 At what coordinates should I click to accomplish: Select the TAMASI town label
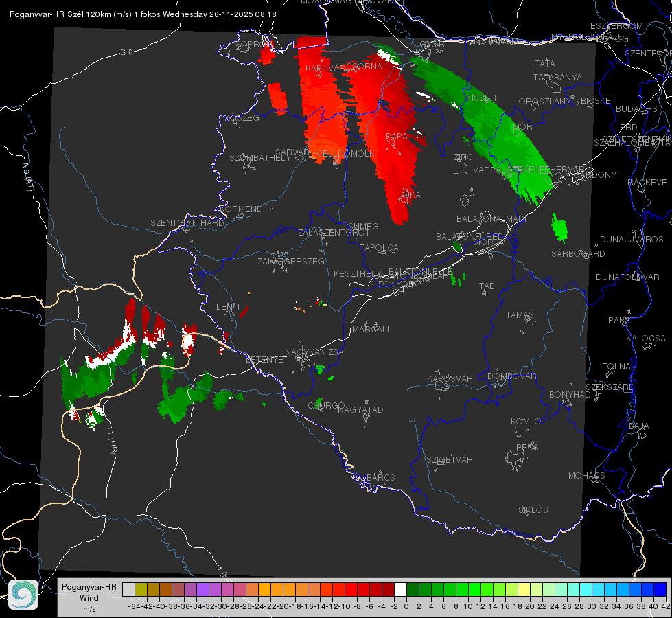(521, 314)
